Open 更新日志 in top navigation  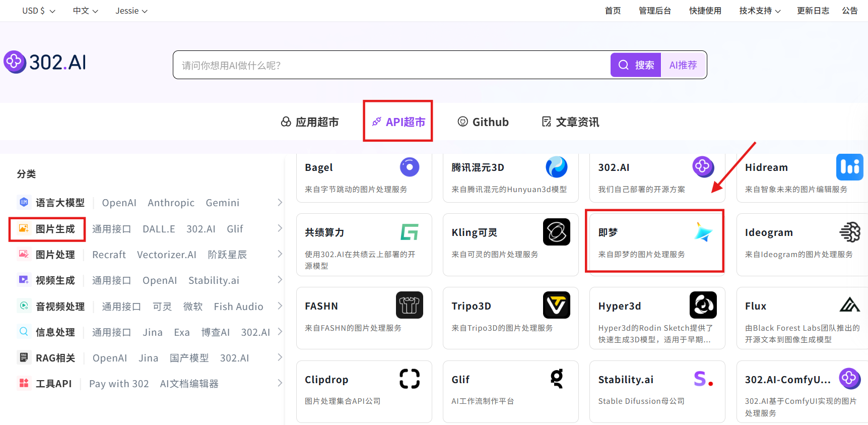(x=813, y=11)
